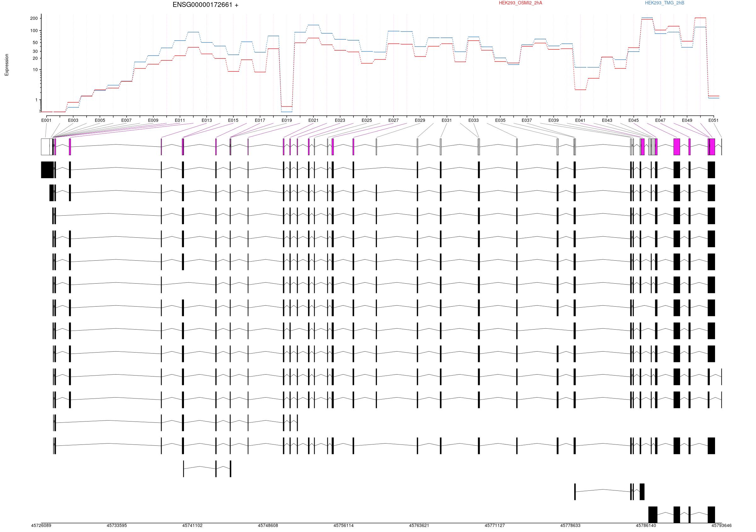Select exon bin label E049

(687, 121)
